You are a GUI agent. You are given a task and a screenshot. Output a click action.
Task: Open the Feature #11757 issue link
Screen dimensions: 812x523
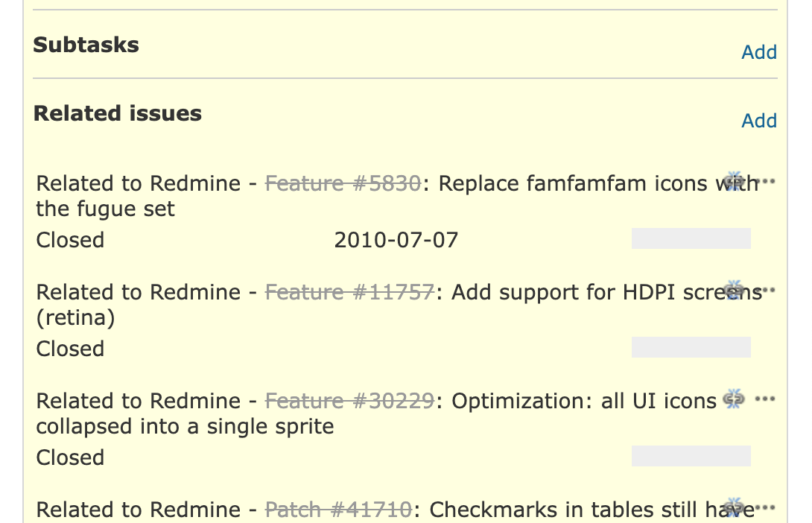(349, 292)
